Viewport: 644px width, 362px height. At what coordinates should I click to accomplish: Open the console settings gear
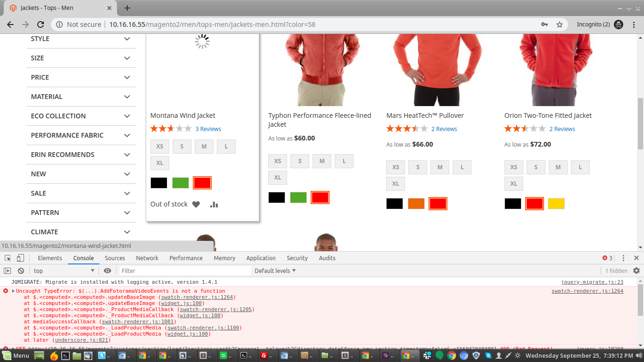pos(636,271)
